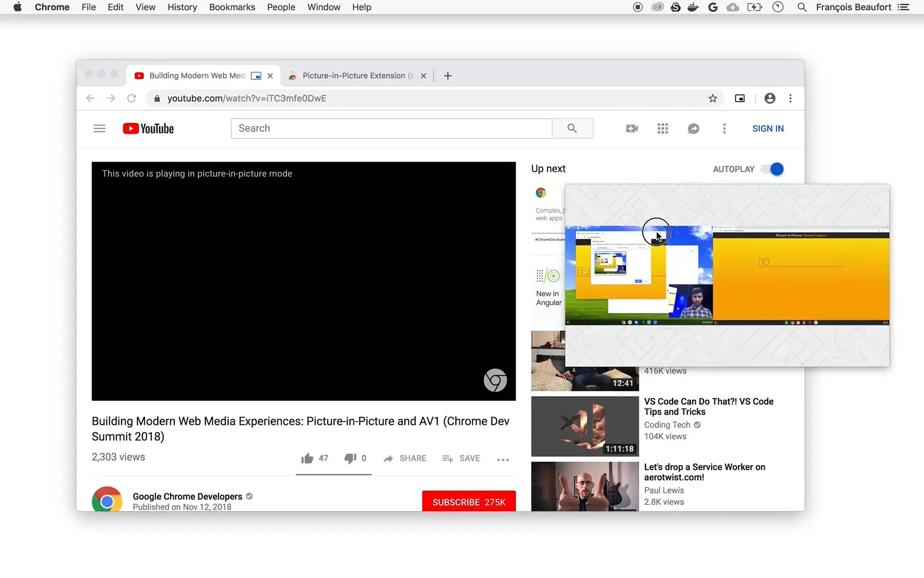
Task: Open VS Code Can Do That video thumbnail
Action: tap(584, 426)
